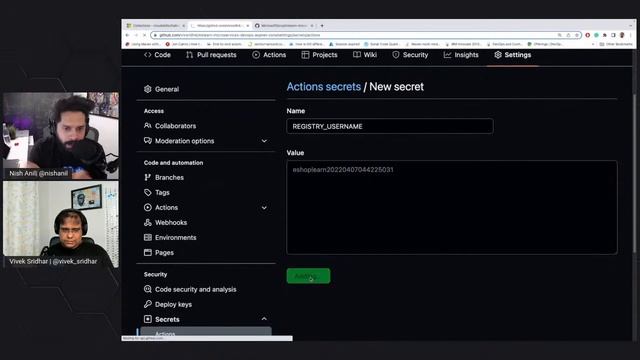Bookmark this page with the star icon
Image resolution: width=640 pixels, height=360 pixels.
577,36
